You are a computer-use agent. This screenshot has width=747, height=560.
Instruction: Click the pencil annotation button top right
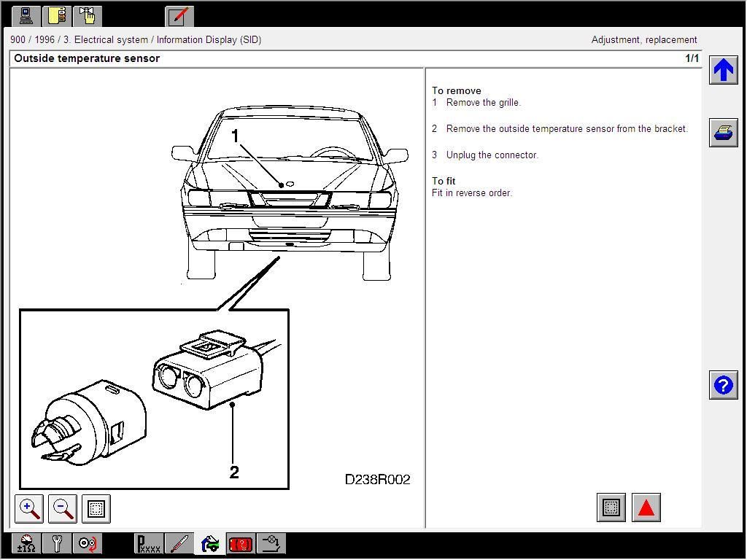[178, 15]
